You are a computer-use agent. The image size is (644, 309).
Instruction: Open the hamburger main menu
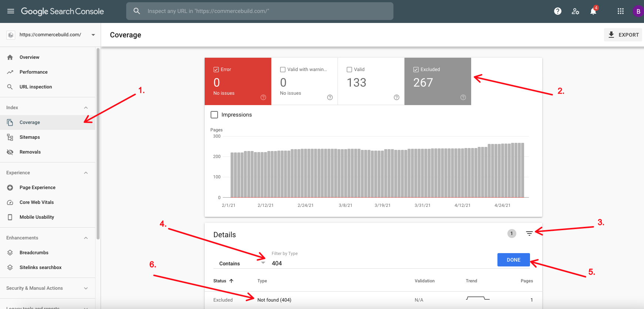coord(11,11)
